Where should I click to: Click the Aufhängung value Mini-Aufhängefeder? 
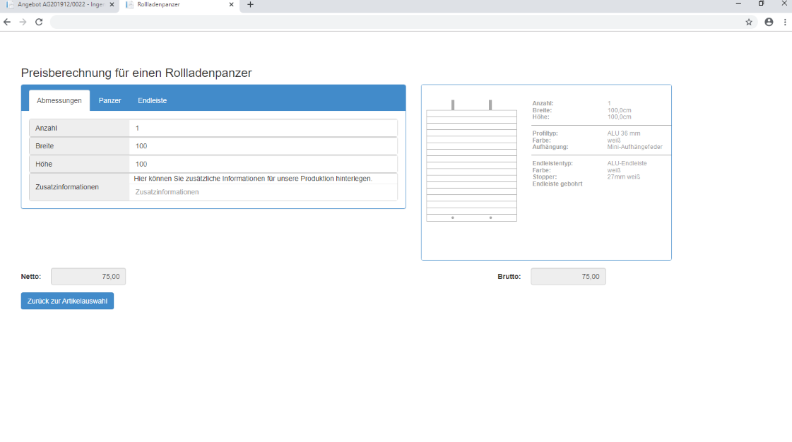pyautogui.click(x=634, y=147)
